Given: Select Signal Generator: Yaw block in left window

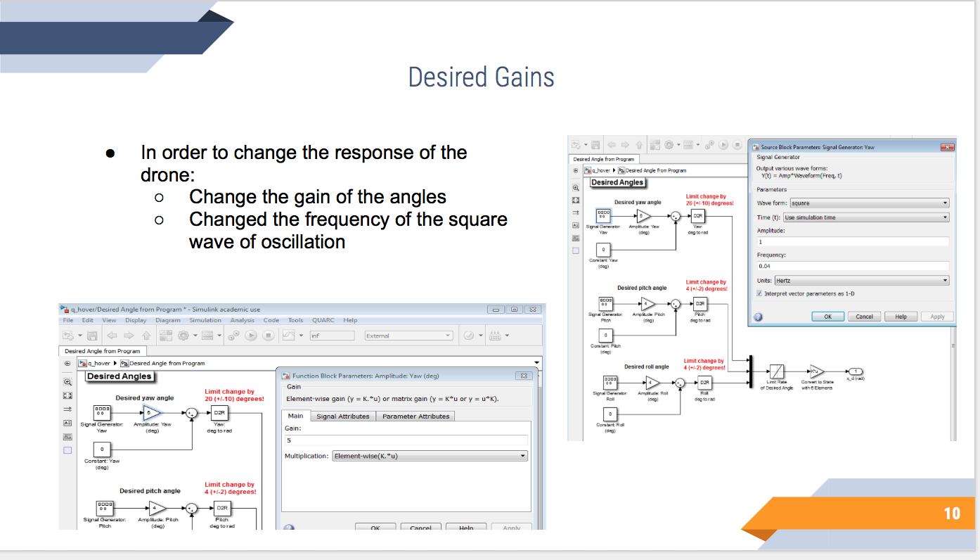Looking at the screenshot, I should pyautogui.click(x=102, y=413).
